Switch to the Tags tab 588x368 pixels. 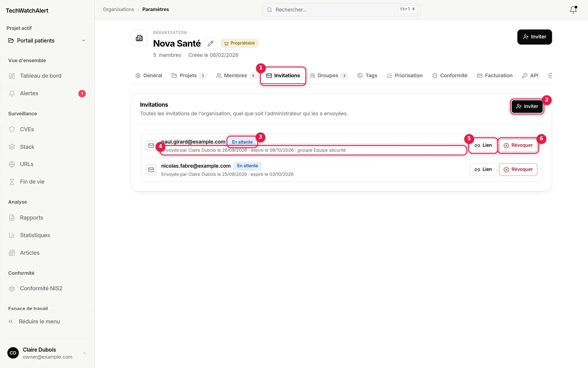367,75
